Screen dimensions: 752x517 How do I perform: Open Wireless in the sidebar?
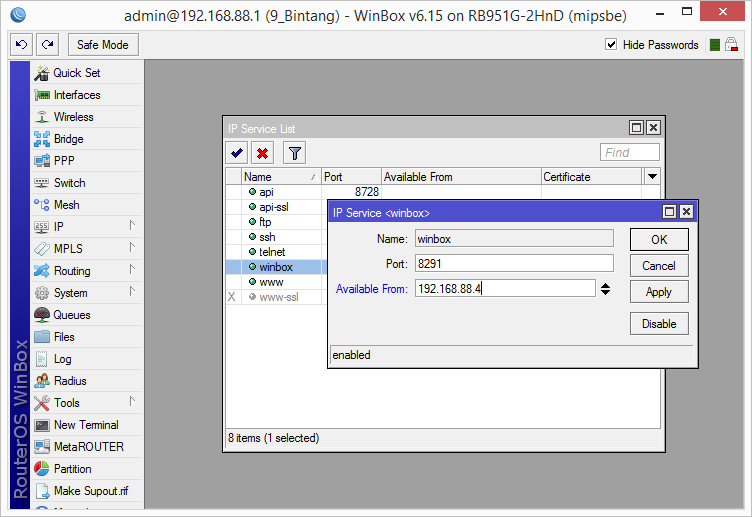click(88, 117)
